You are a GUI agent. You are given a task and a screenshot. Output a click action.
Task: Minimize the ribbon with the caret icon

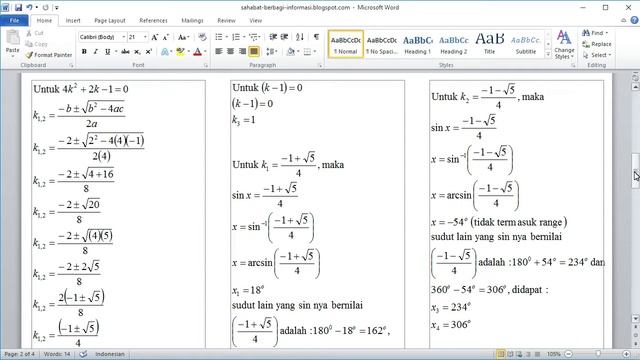(624, 20)
